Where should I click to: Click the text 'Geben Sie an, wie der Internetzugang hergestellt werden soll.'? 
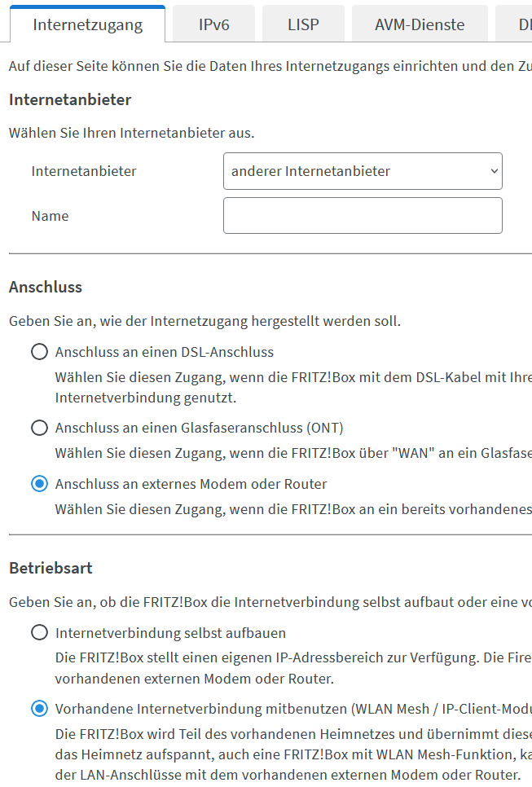204,321
